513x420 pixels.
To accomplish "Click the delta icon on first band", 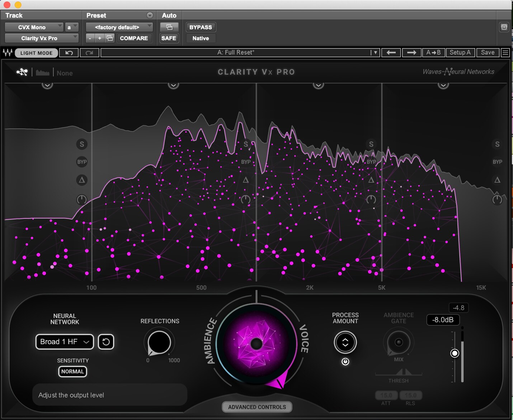I will click(82, 180).
